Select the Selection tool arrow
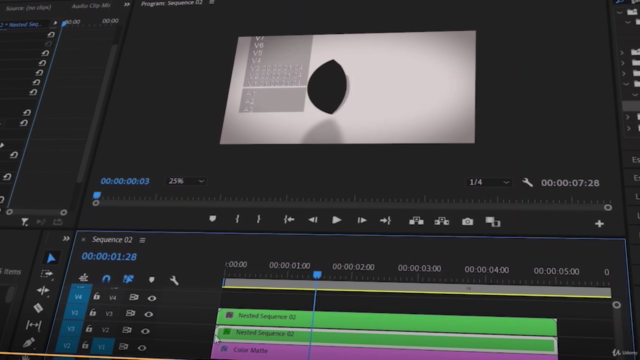 pyautogui.click(x=51, y=258)
